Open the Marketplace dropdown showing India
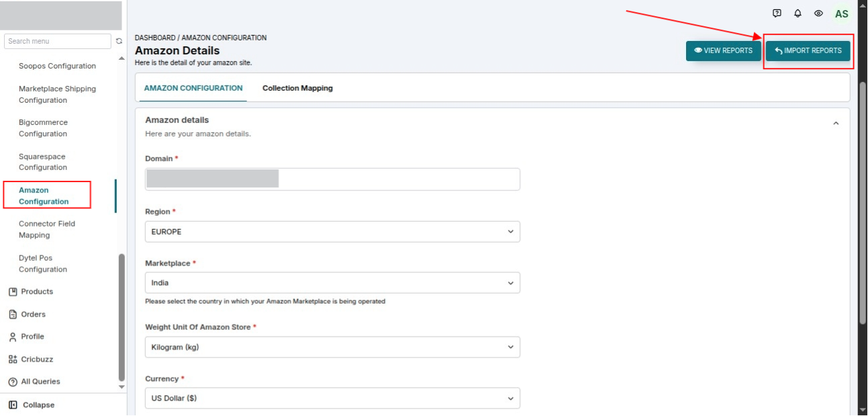Screen dimensions: 868x416 [332, 283]
